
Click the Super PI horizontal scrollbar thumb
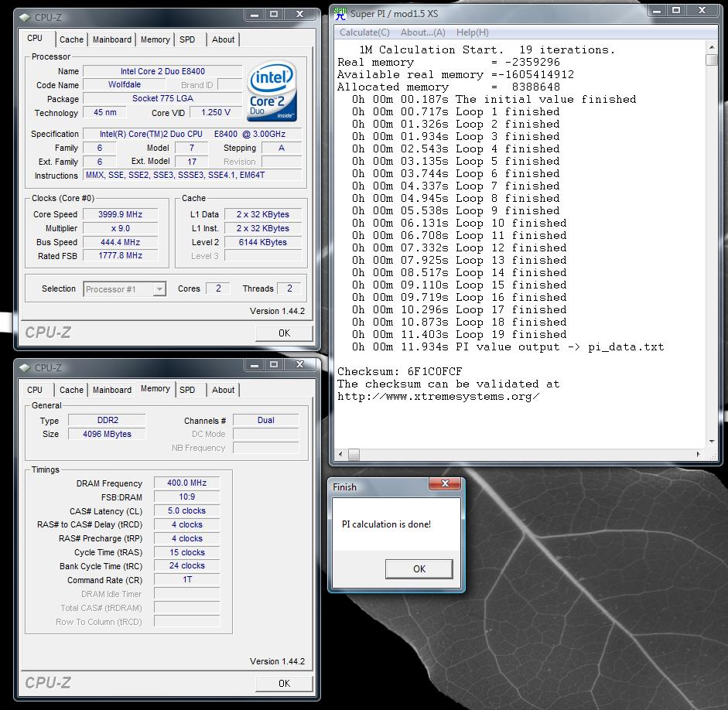[354, 454]
